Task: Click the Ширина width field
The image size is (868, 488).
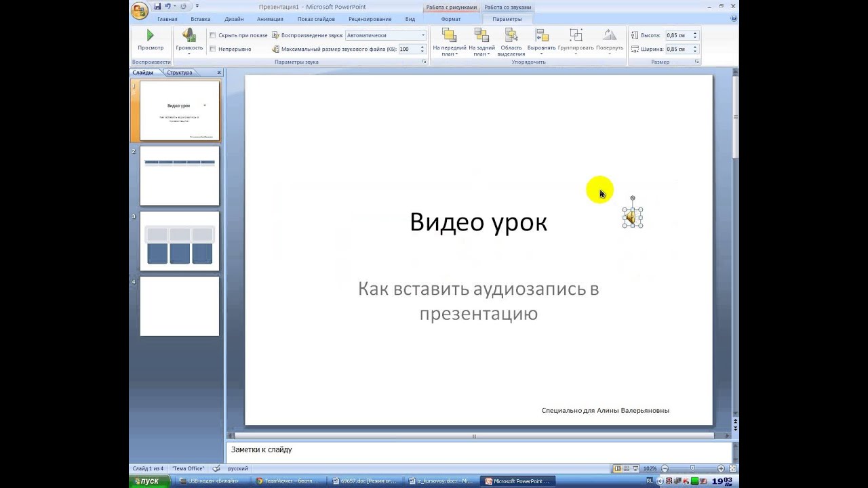Action: click(678, 49)
